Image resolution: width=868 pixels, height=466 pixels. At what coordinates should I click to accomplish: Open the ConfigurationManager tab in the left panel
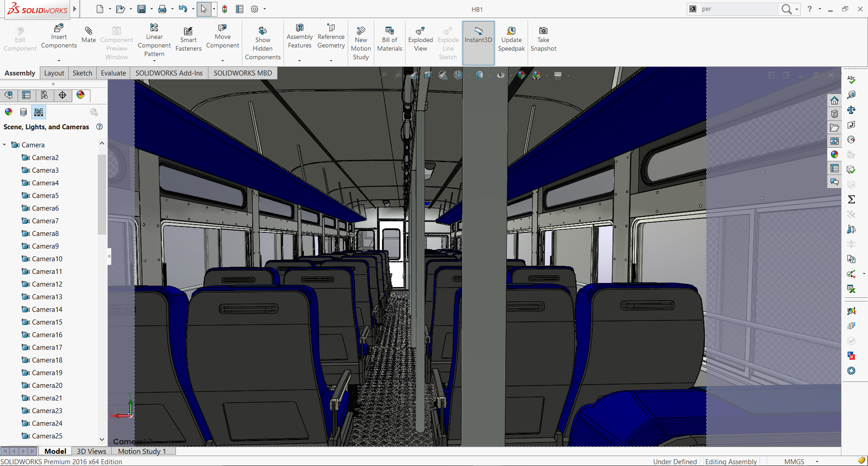coord(44,95)
